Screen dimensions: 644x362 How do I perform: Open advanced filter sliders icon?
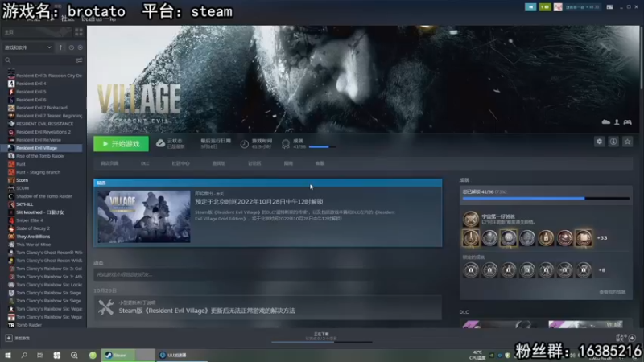78,60
